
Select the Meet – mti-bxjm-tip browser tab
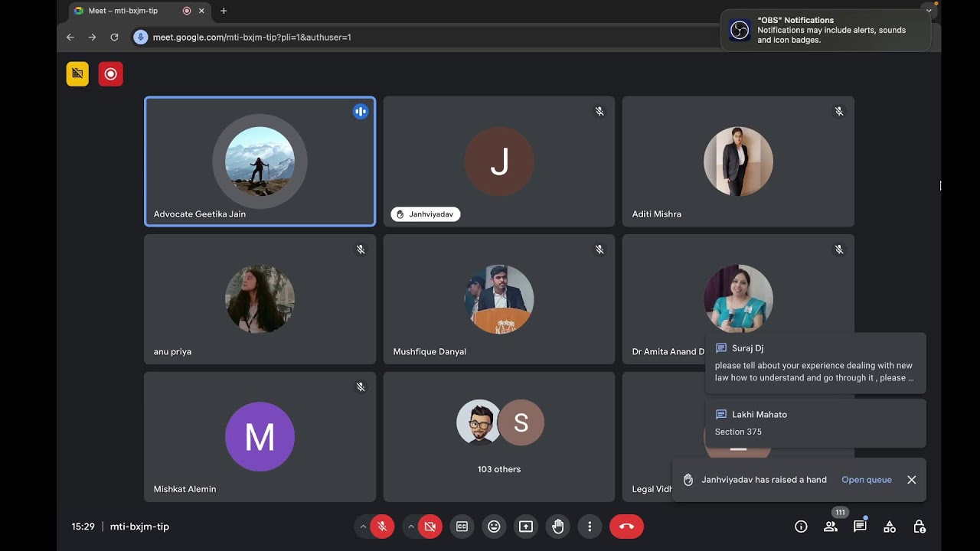click(x=140, y=11)
